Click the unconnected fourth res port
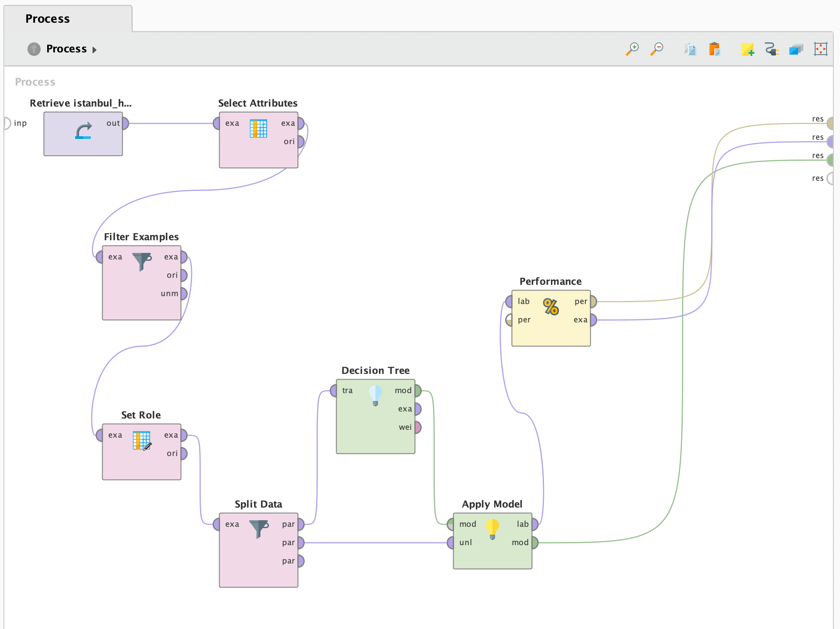The image size is (840, 629). click(830, 178)
